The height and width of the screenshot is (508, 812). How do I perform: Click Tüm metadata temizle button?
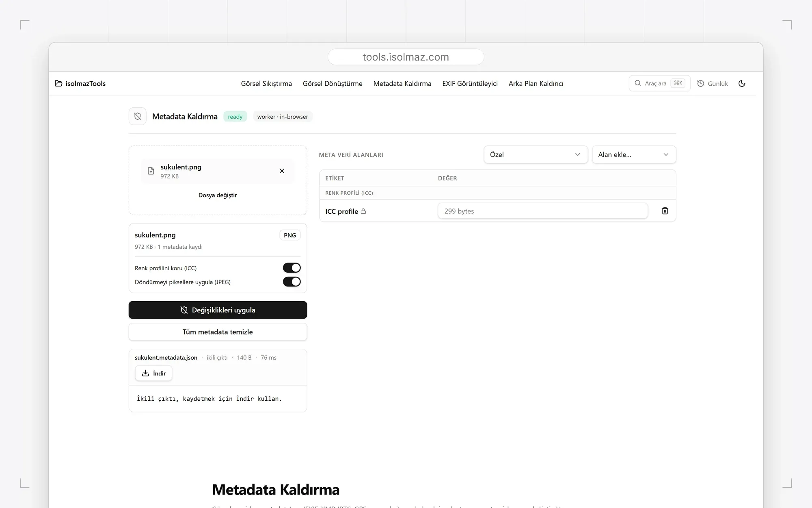coord(218,332)
